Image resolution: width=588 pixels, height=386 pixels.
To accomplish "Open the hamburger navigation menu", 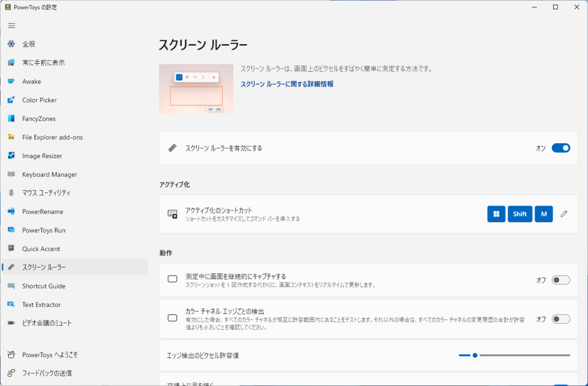I will [x=12, y=26].
